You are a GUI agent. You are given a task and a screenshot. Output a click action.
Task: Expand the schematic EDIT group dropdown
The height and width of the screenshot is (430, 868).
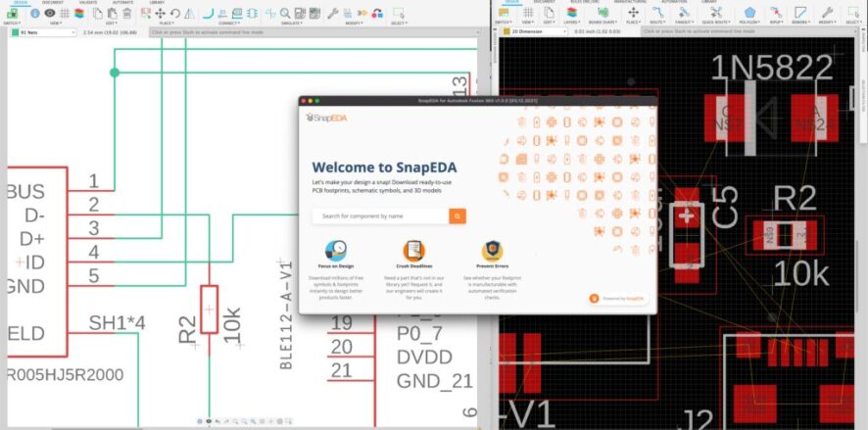[x=111, y=24]
